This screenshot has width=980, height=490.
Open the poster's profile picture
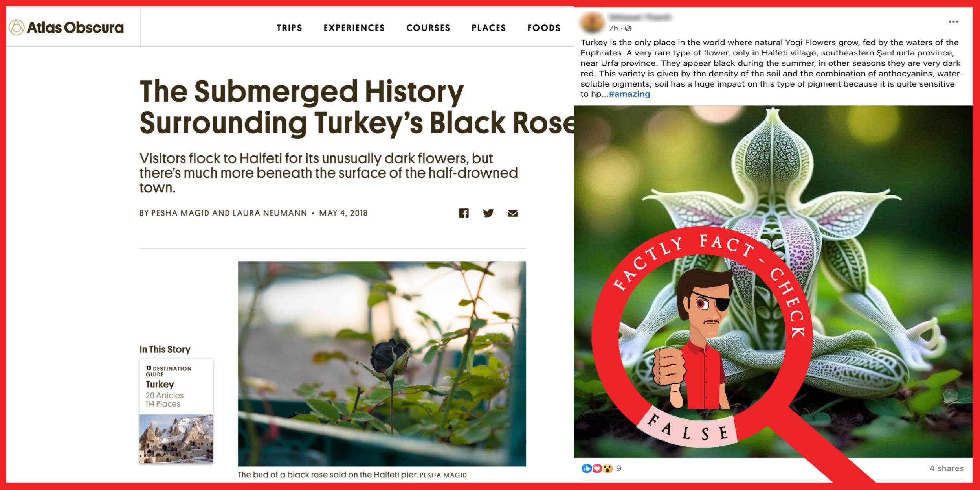pyautogui.click(x=592, y=22)
